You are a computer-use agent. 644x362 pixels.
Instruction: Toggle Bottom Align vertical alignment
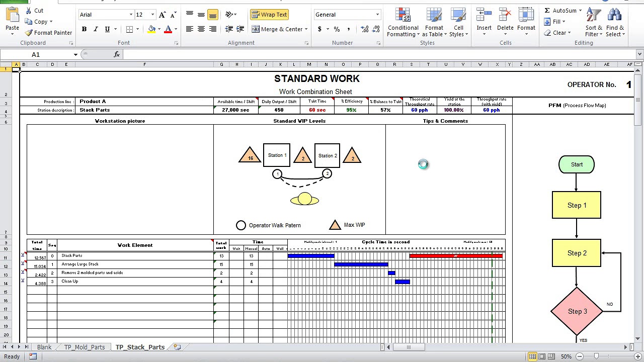click(212, 15)
